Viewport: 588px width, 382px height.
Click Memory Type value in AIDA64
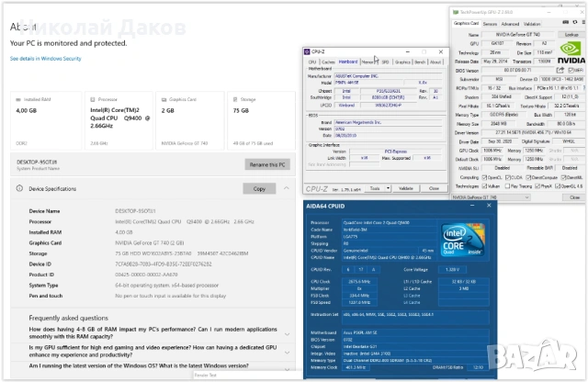tap(415, 360)
